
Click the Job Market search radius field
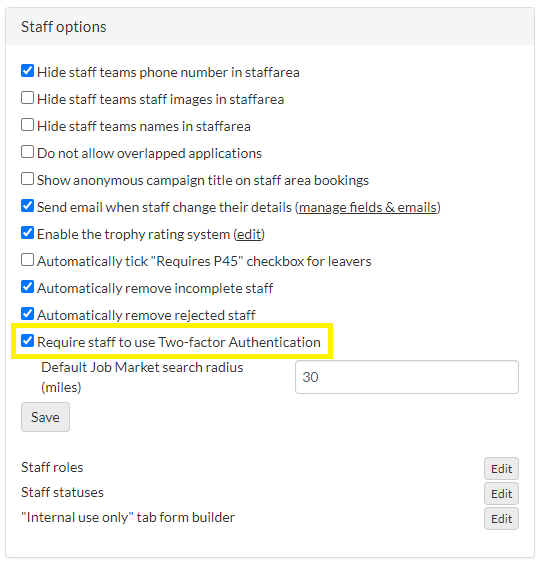tap(407, 377)
